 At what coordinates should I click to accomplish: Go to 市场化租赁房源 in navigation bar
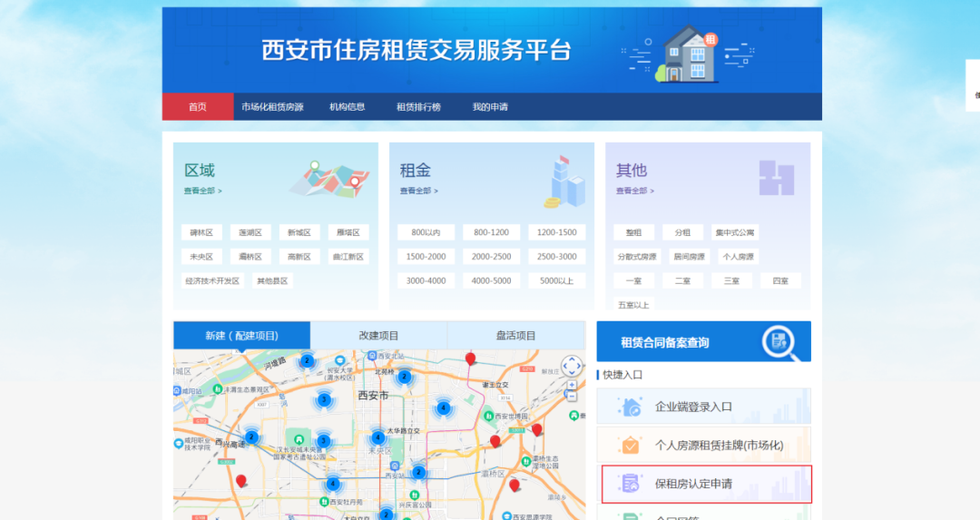point(272,107)
